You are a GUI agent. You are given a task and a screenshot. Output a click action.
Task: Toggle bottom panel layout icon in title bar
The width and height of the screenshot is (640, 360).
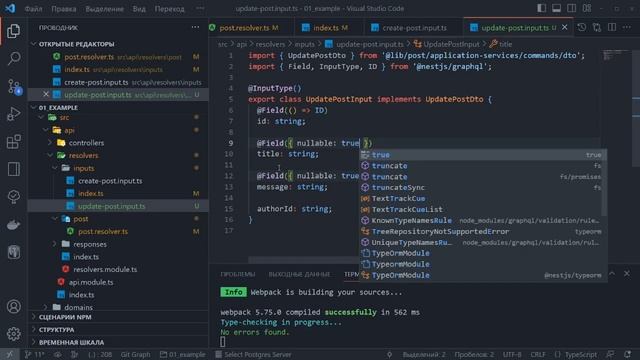click(x=556, y=8)
